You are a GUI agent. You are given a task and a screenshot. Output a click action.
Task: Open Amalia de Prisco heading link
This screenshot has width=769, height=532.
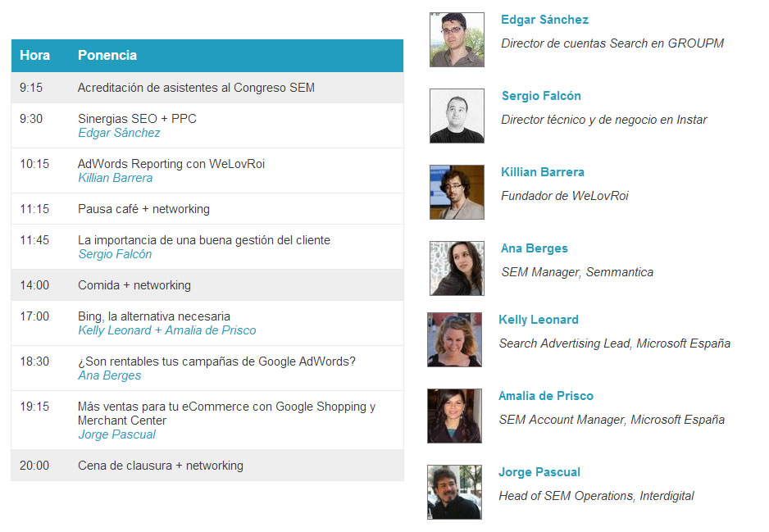pos(546,396)
